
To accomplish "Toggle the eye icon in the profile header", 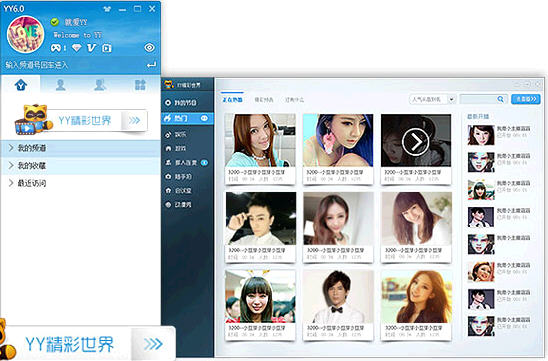I will 150,48.
